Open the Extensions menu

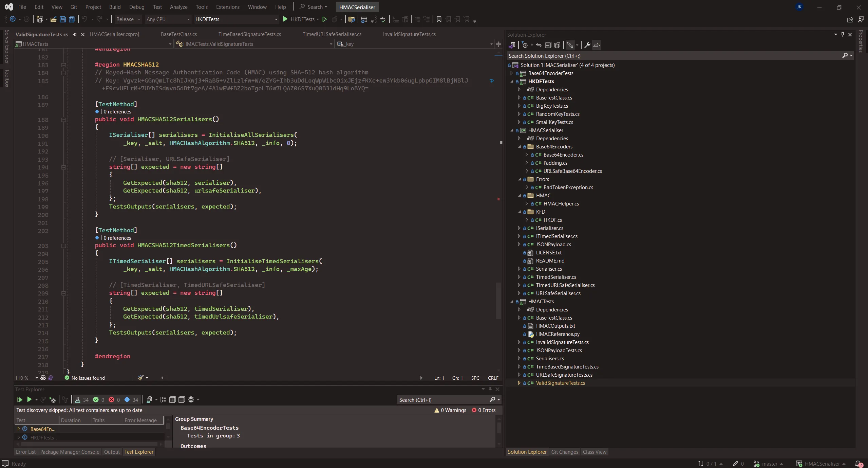(228, 7)
